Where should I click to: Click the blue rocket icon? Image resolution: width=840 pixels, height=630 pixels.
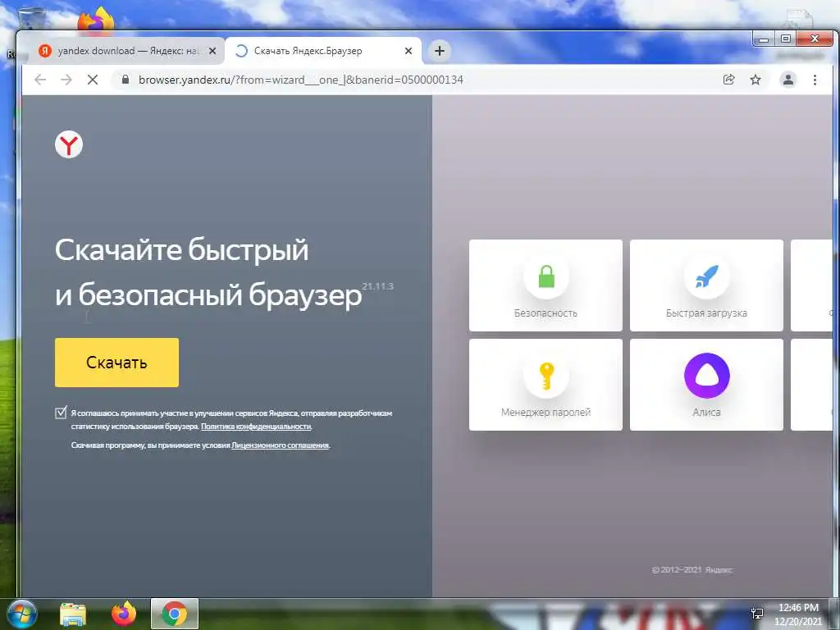tap(706, 276)
